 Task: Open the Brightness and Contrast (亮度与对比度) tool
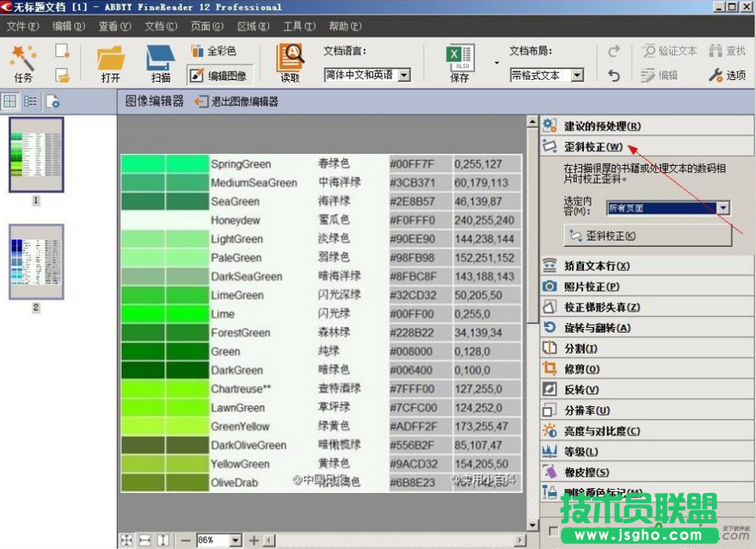[x=611, y=432]
